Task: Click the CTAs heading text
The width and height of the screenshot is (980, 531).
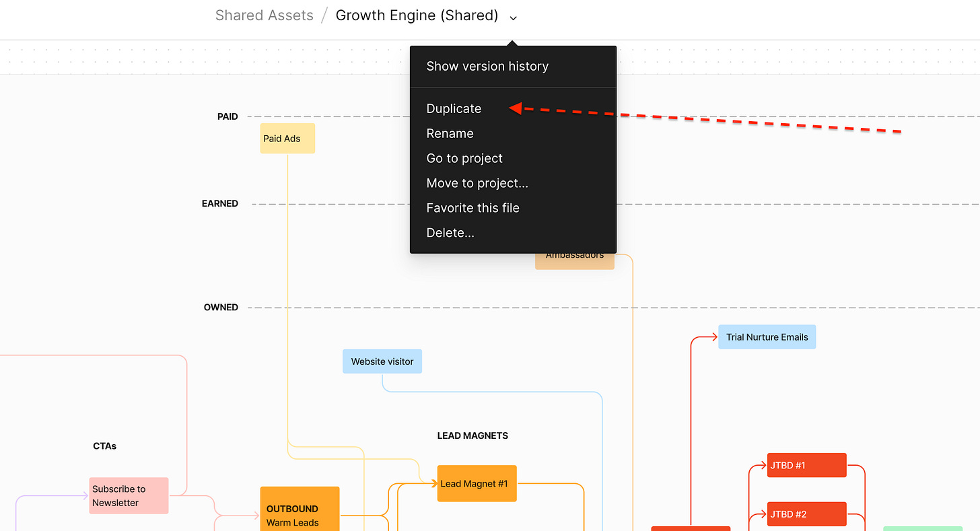Action: click(105, 446)
